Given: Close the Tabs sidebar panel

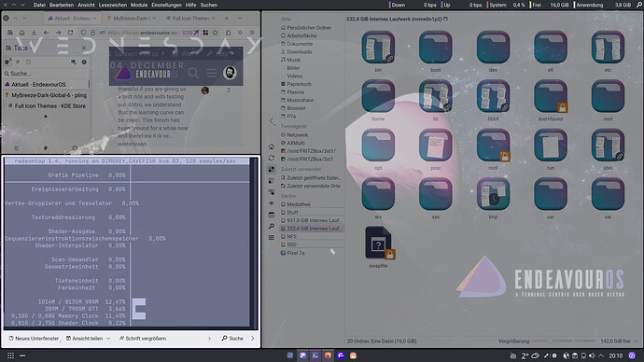Looking at the screenshot, I should pyautogui.click(x=84, y=48).
